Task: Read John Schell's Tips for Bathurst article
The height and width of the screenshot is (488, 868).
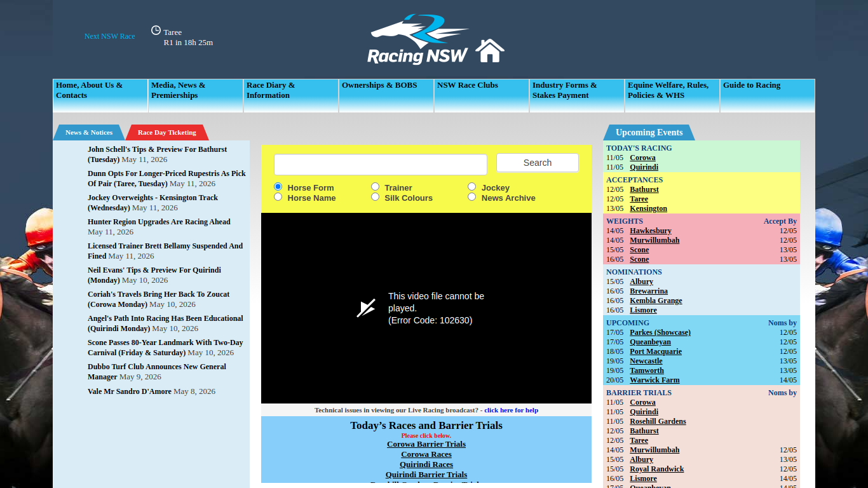Action: (158, 154)
